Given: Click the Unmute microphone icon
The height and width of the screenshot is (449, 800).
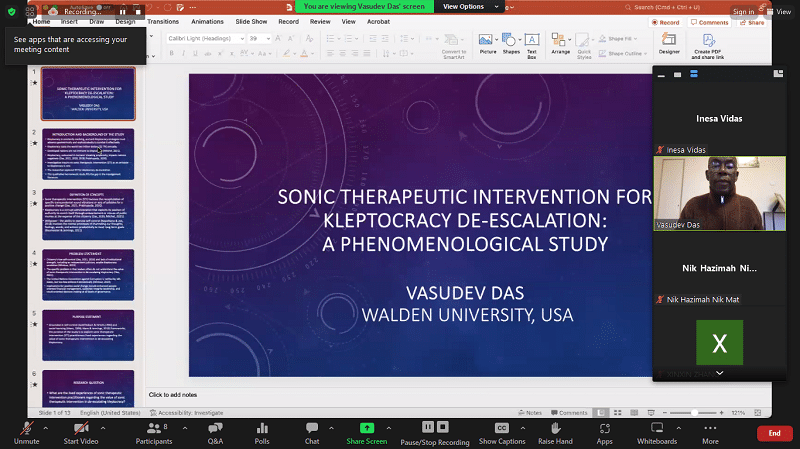Looking at the screenshot, I should [26, 427].
